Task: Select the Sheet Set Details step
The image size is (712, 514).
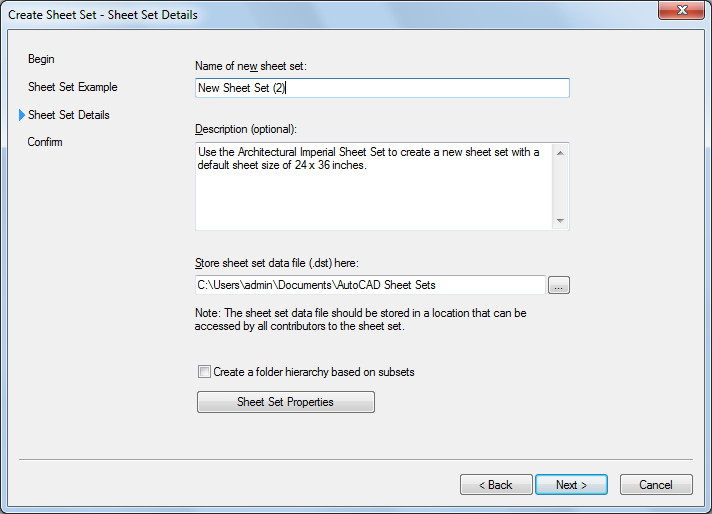Action: (69, 115)
